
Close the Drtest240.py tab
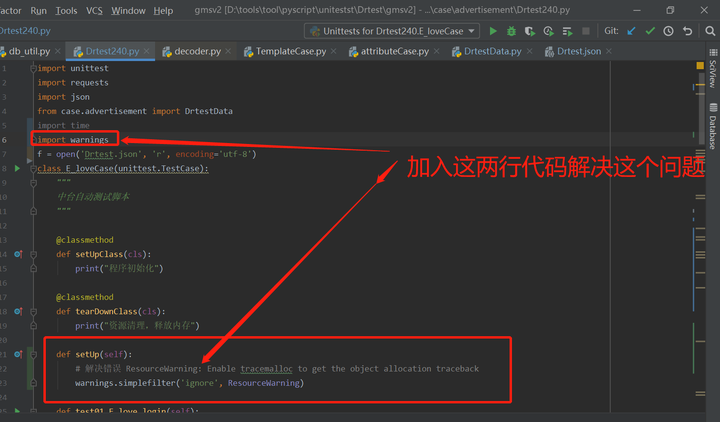click(x=146, y=51)
